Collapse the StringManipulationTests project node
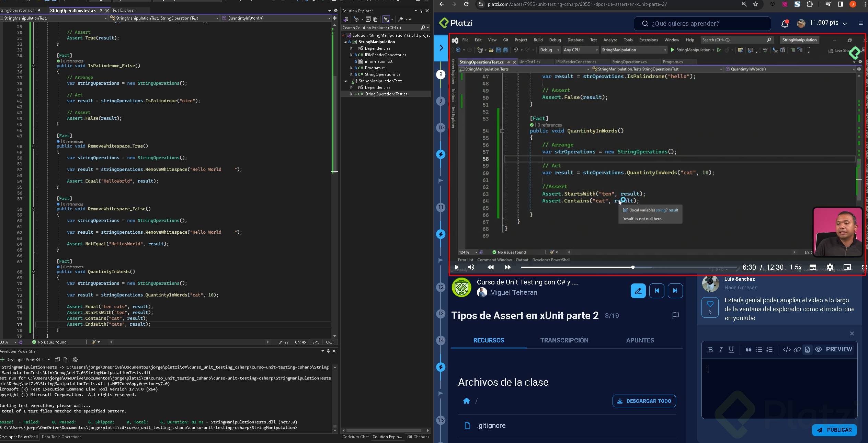 pyautogui.click(x=346, y=81)
